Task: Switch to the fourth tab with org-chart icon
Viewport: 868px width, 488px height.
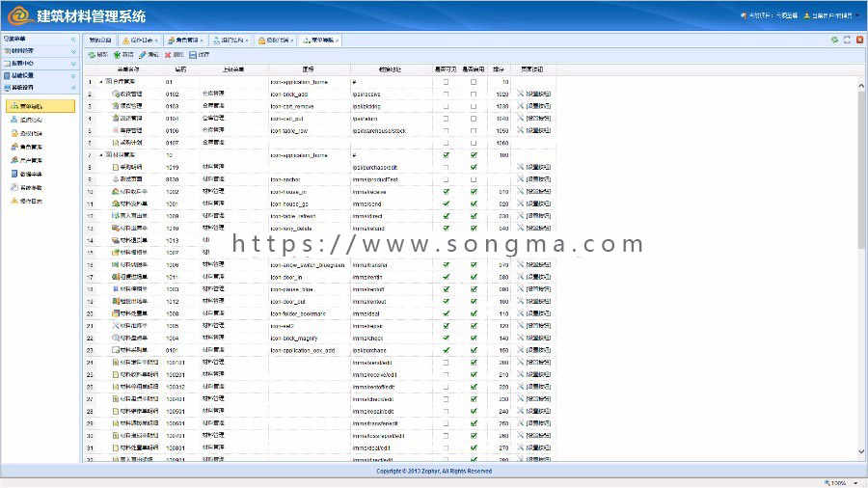Action: (x=231, y=40)
